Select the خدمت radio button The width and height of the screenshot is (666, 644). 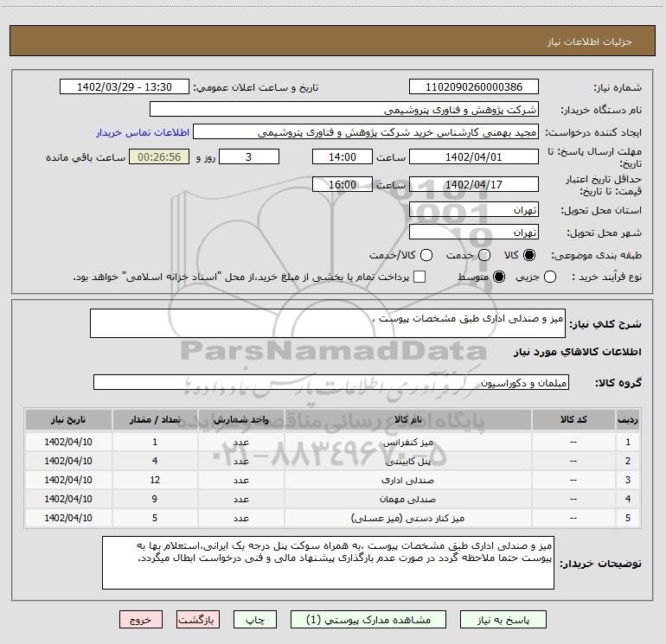click(484, 255)
